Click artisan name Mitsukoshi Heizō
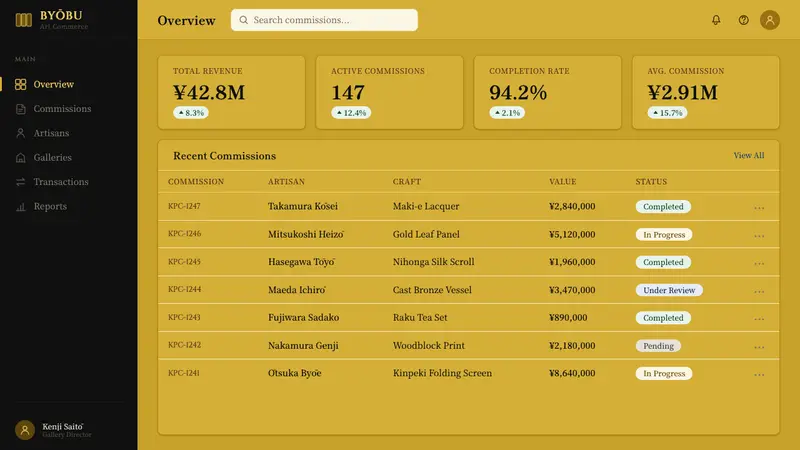 (306, 234)
